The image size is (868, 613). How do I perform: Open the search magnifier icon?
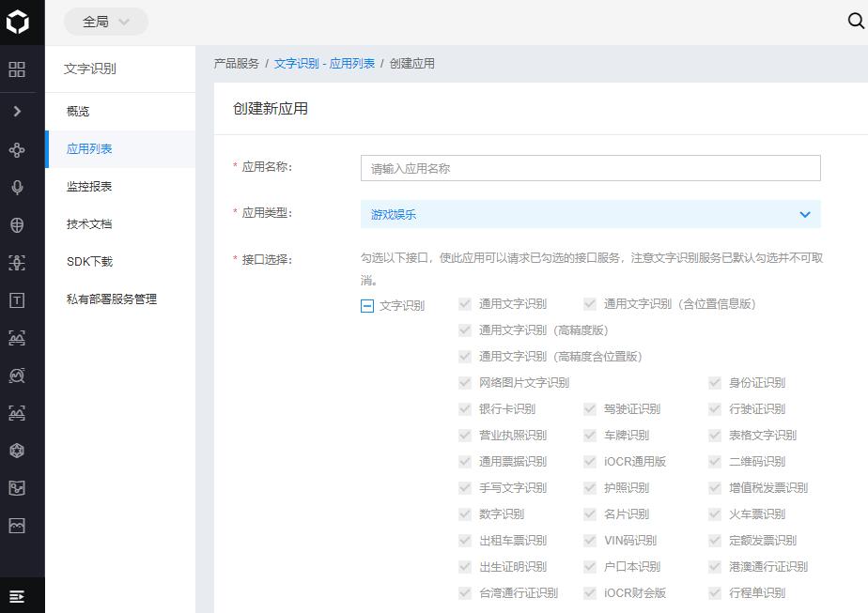(856, 21)
